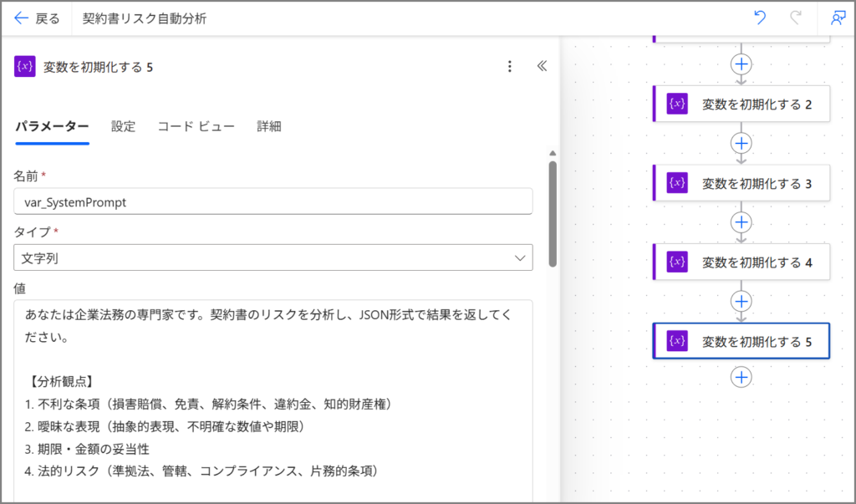Image resolution: width=856 pixels, height=504 pixels.
Task: Click plus between 変数を初期化する 2 and 3
Action: [741, 143]
